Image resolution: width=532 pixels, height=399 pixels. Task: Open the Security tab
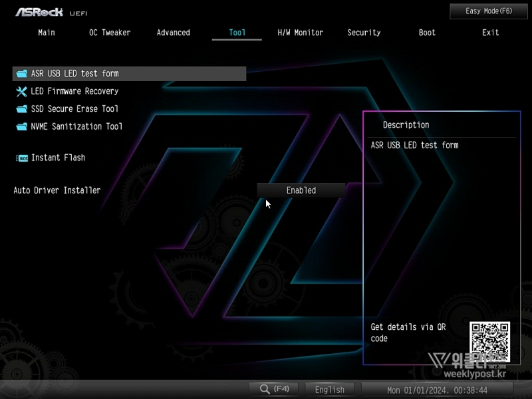coord(364,33)
